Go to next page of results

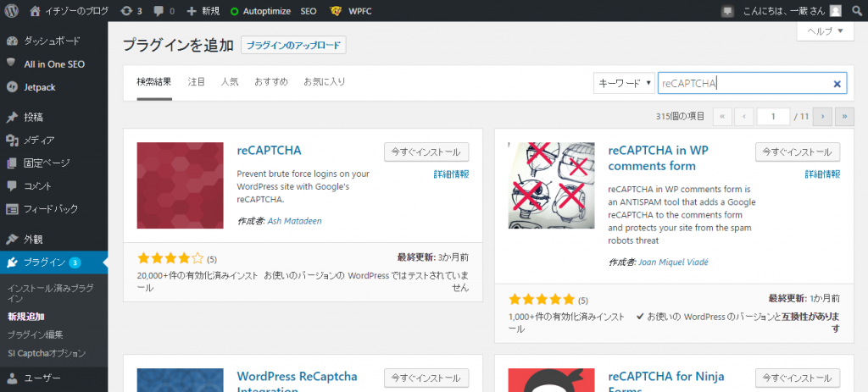point(823,116)
